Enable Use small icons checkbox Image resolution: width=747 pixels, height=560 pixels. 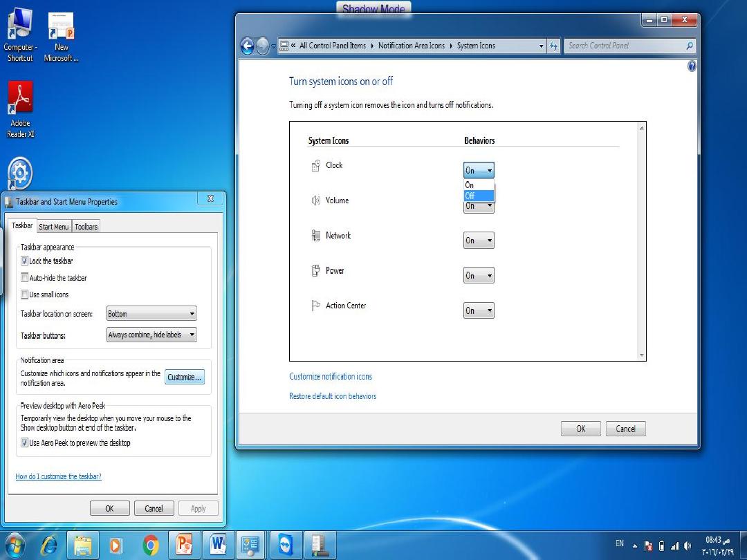(x=24, y=295)
